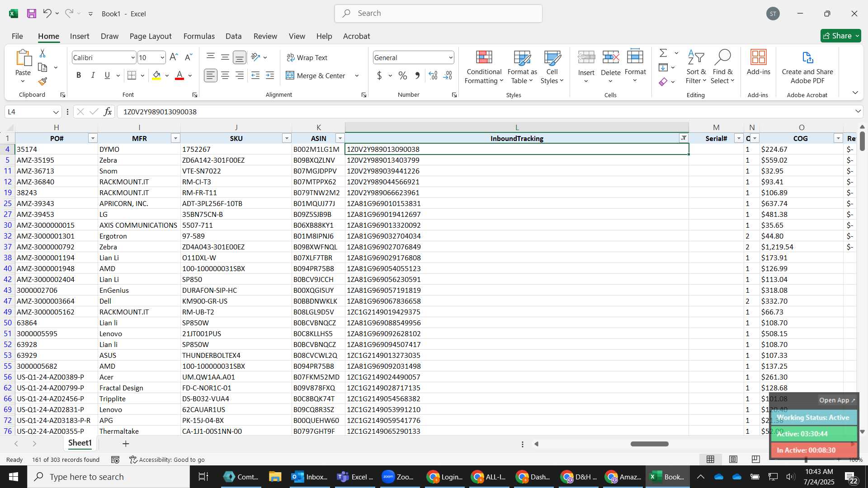Click the Increase Indent icon
This screenshot has width=868, height=488.
click(x=270, y=75)
